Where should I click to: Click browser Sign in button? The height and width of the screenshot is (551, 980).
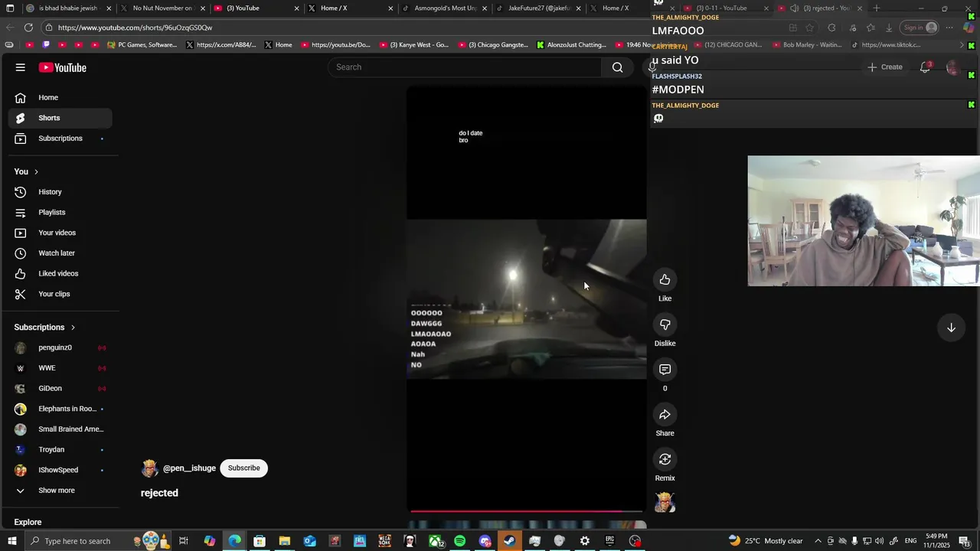point(920,28)
